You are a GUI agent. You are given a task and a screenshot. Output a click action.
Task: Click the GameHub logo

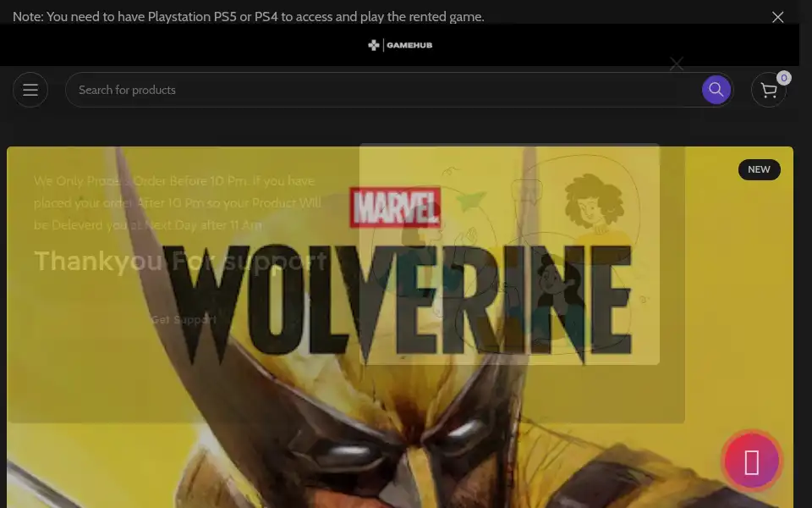pyautogui.click(x=400, y=45)
